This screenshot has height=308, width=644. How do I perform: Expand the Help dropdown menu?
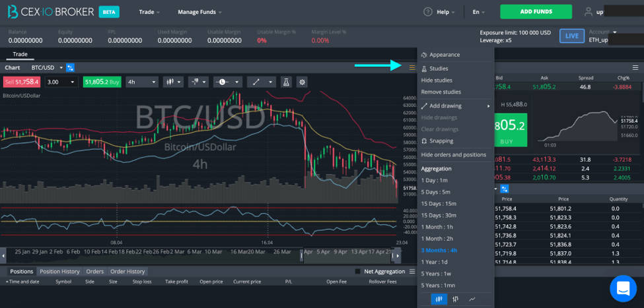[x=446, y=12]
